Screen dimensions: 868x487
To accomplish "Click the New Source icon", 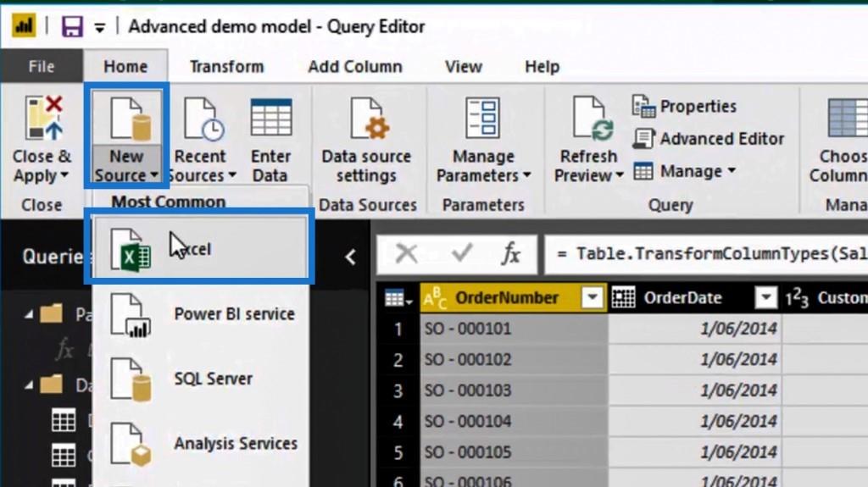I will pyautogui.click(x=131, y=118).
